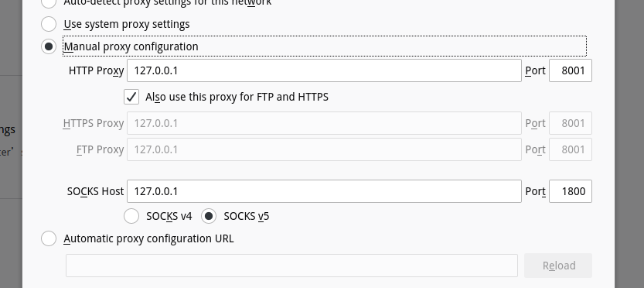Viewport: 644px width, 288px height.
Task: Click the HTTP Proxy Port field
Action: tap(571, 70)
